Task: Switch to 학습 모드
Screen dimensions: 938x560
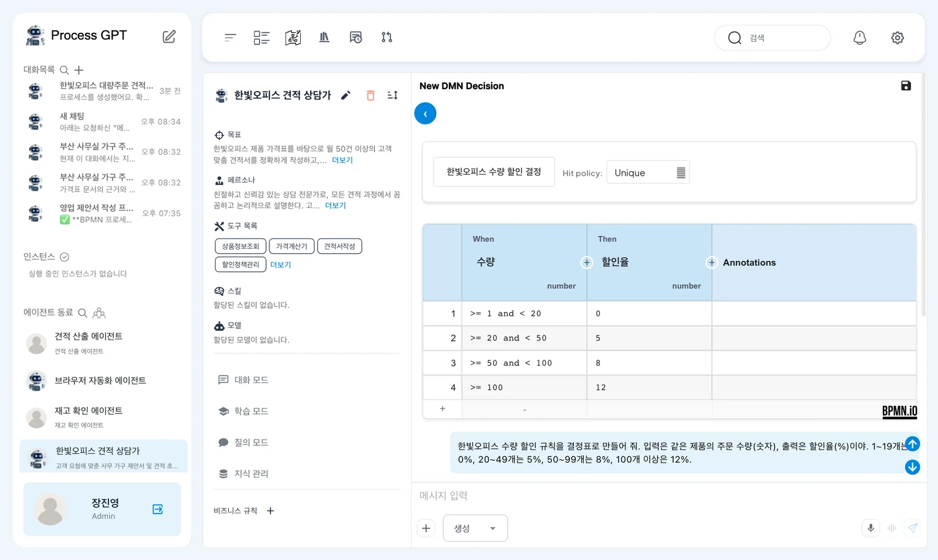Action: (x=243, y=411)
